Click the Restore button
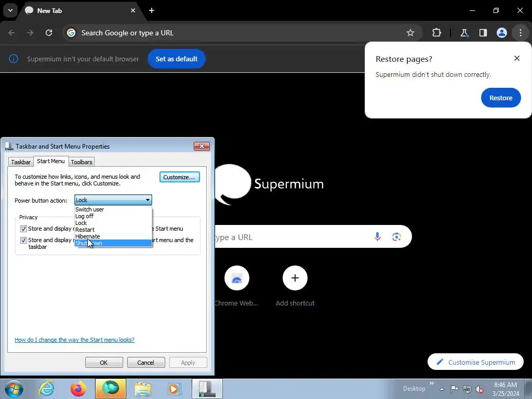Image resolution: width=532 pixels, height=399 pixels. click(501, 98)
